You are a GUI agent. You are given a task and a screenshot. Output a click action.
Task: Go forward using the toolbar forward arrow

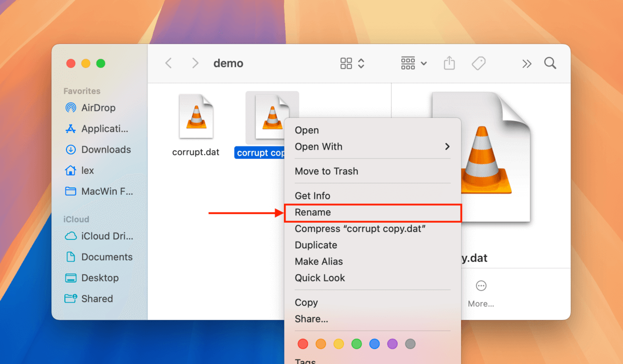point(195,63)
